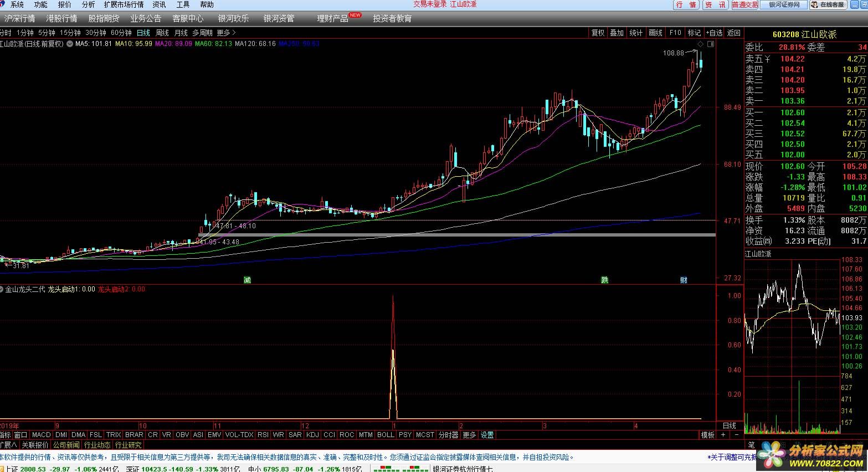Select the 多周期 view
This screenshot has width=868, height=472.
pyautogui.click(x=202, y=33)
